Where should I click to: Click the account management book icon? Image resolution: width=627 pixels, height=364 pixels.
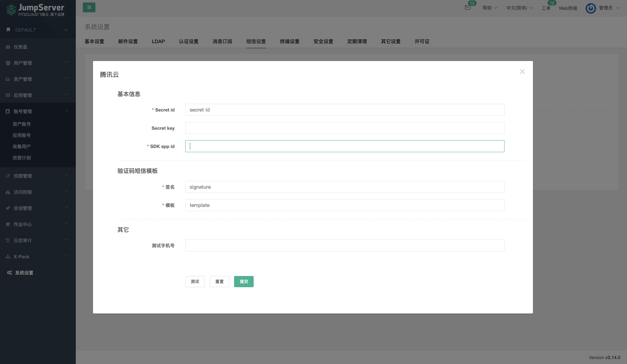pos(8,111)
